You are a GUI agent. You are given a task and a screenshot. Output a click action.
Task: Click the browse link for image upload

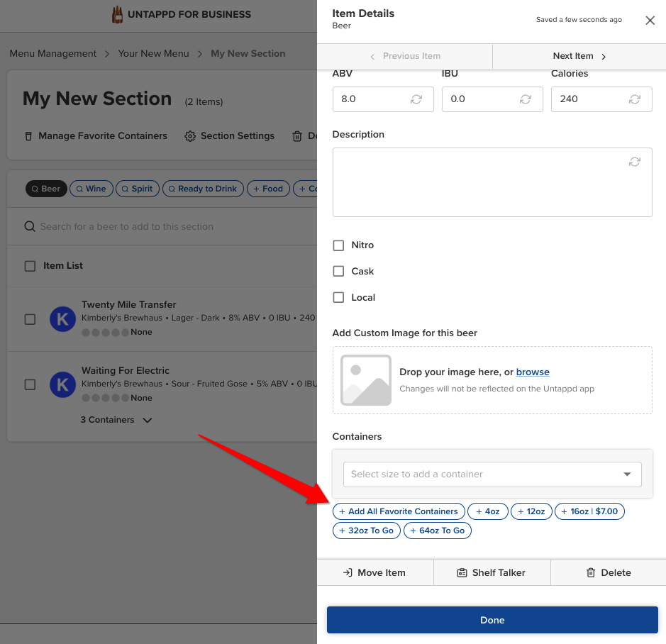coord(533,372)
